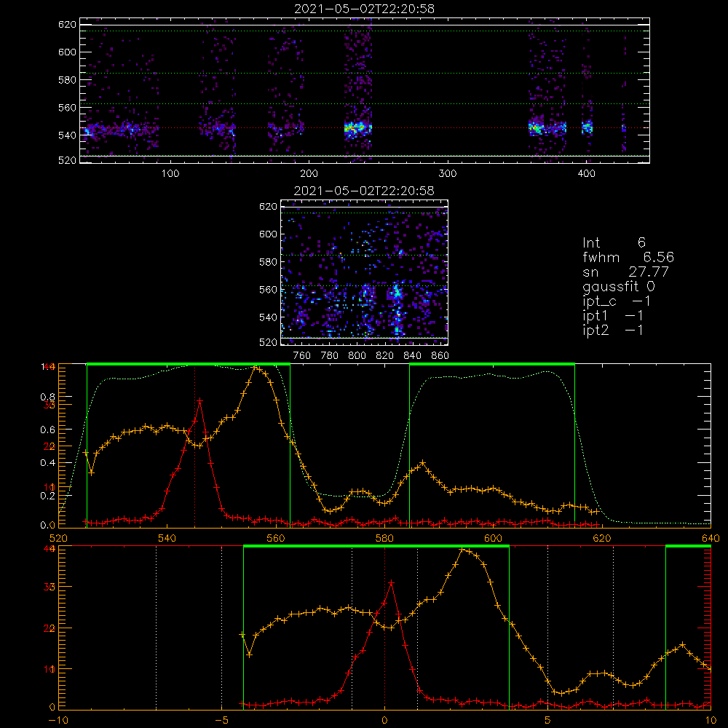The width and height of the screenshot is (728, 728).
Task: Click x-axis label 860 under the small square image
Action: pyautogui.click(x=440, y=356)
